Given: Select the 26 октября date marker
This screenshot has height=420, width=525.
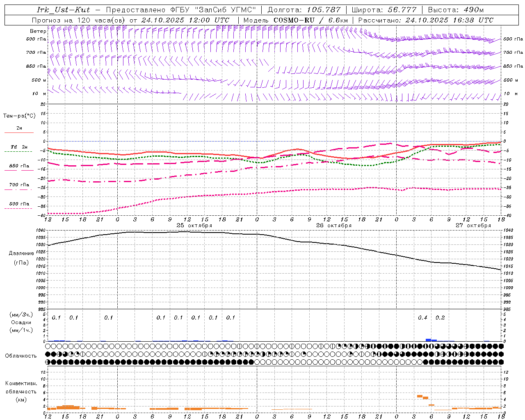Looking at the screenshot, I should coord(333,226).
